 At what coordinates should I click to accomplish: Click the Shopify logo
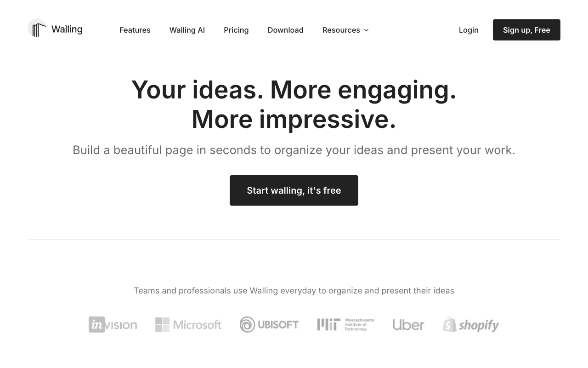click(471, 325)
